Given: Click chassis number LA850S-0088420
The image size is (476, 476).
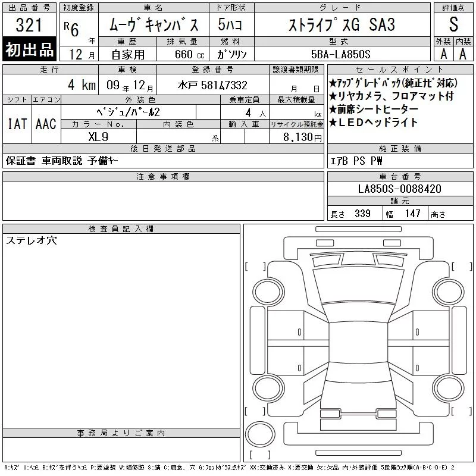Looking at the screenshot, I should coord(400,189).
